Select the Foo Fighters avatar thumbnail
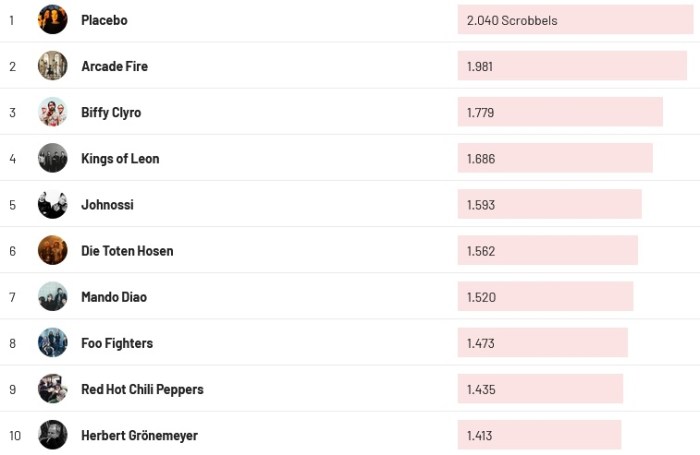This screenshot has height=455, width=700. 53,343
